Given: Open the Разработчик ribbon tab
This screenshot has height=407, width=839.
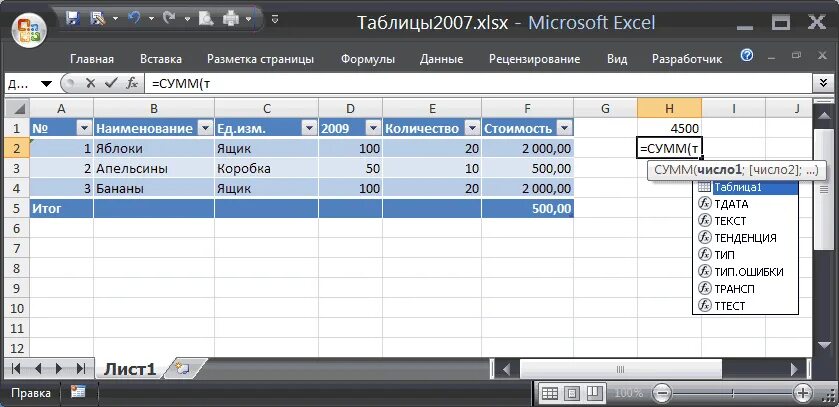Looking at the screenshot, I should pos(687,59).
